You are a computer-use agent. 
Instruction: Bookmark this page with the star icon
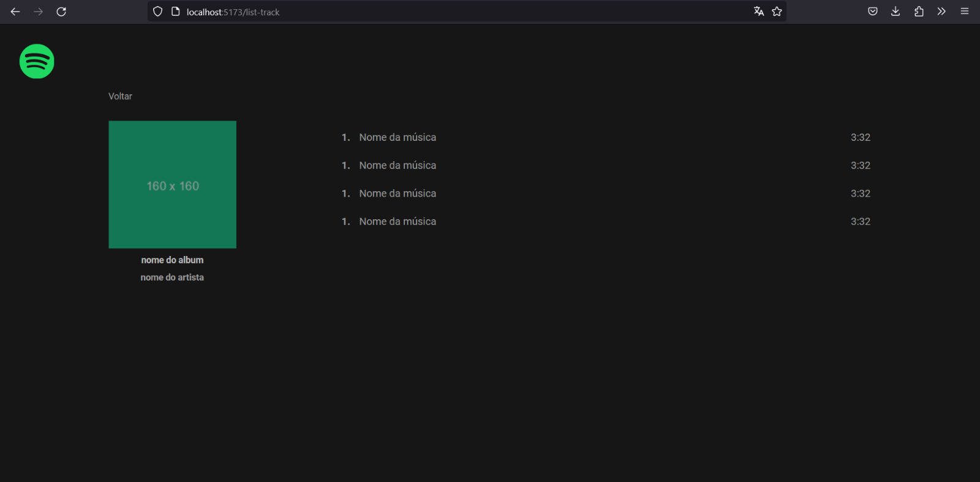coord(777,12)
